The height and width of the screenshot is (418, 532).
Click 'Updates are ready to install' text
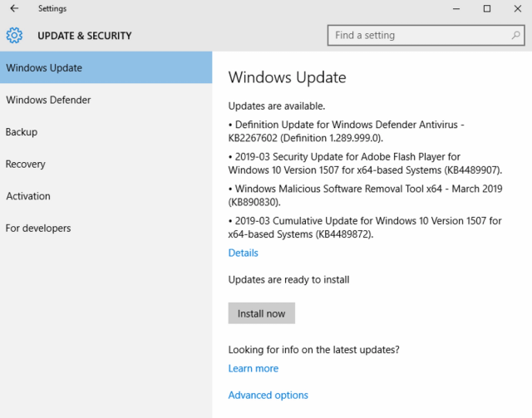[288, 279]
